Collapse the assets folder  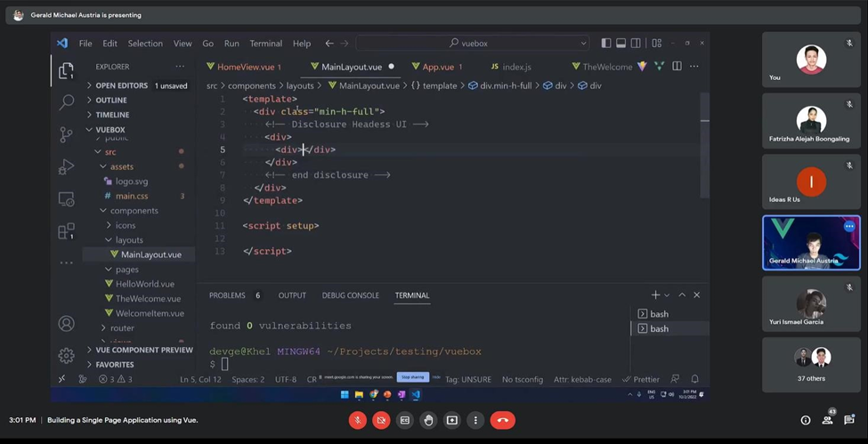(x=140, y=166)
